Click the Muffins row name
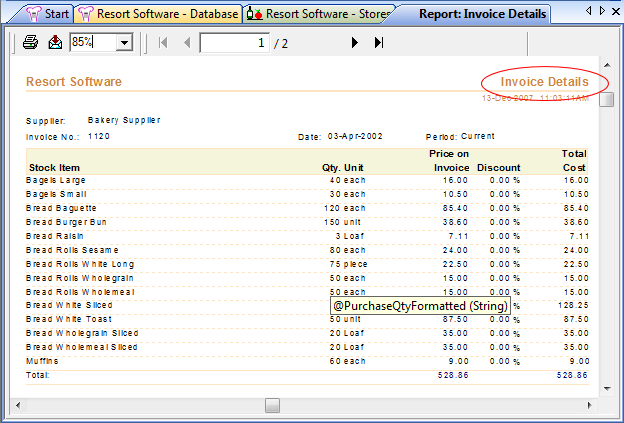This screenshot has width=624, height=423. tap(42, 361)
